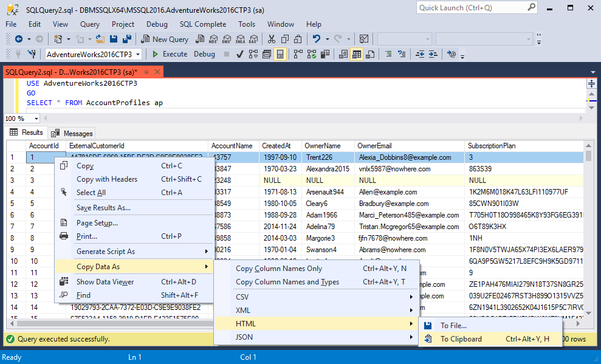Click the split editor handle icon
The width and height of the screenshot is (601, 364).
tap(591, 83)
